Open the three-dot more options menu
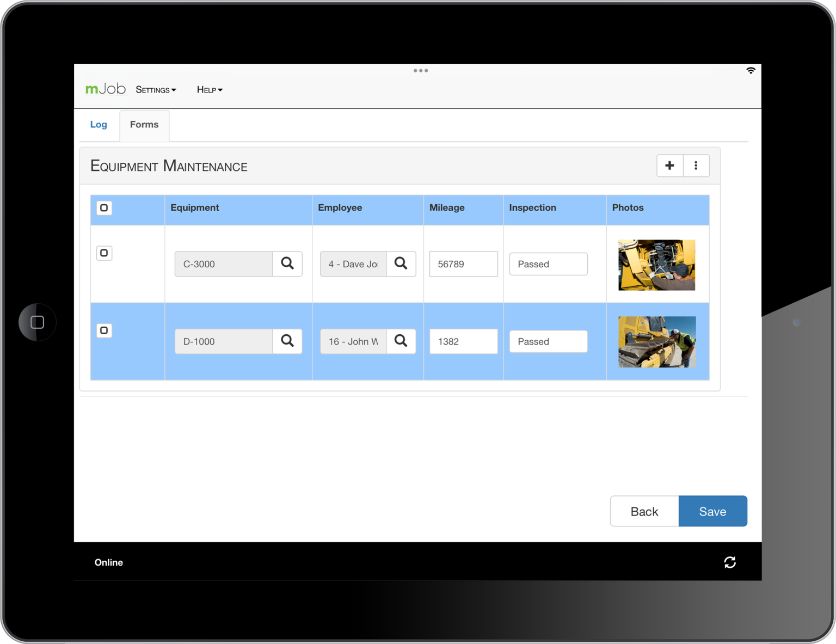Screen dimensions: 836x644 [696, 165]
